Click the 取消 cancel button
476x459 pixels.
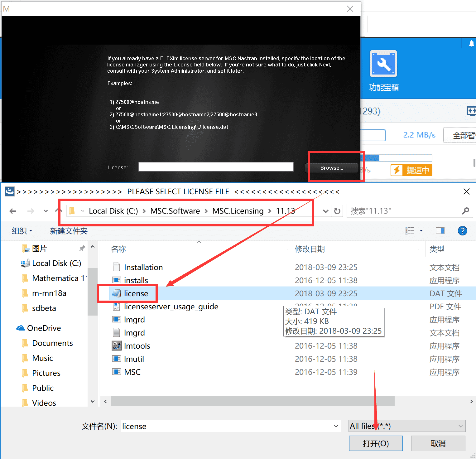point(438,443)
